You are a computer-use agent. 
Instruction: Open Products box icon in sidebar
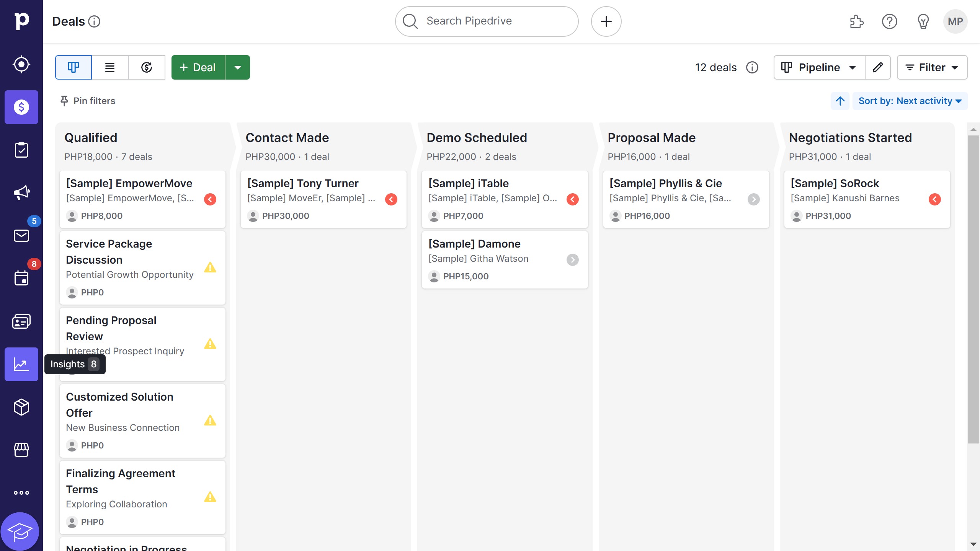(x=21, y=407)
